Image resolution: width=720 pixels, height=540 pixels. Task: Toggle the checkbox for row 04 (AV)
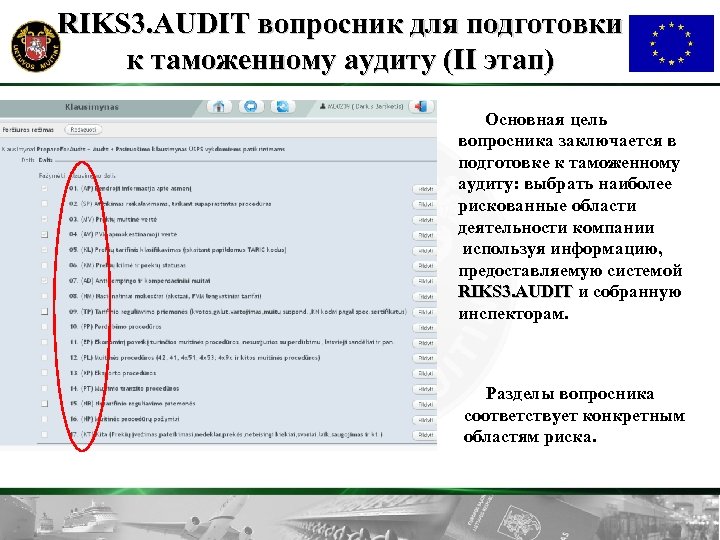coord(45,235)
